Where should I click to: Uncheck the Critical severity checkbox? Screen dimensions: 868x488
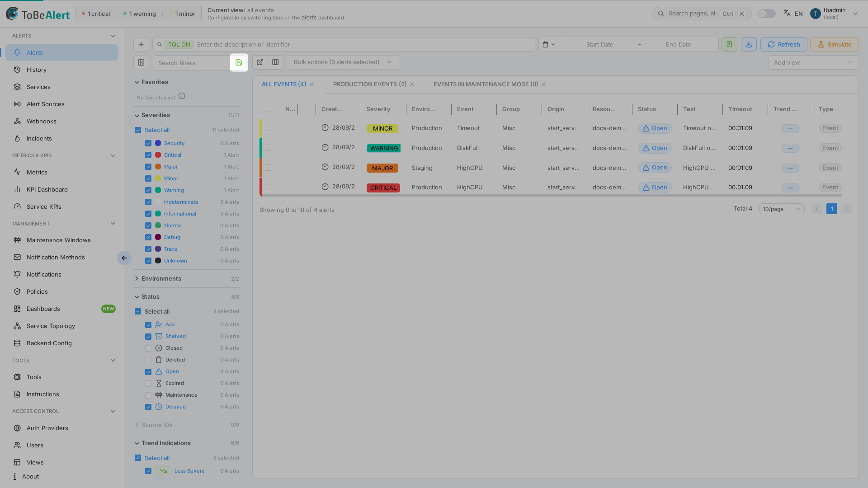click(x=148, y=155)
